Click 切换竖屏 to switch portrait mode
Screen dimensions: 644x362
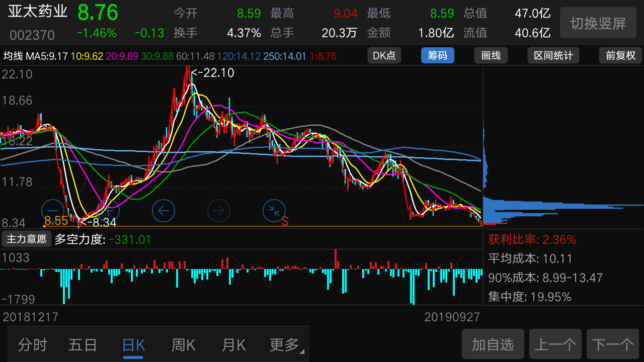click(x=598, y=23)
